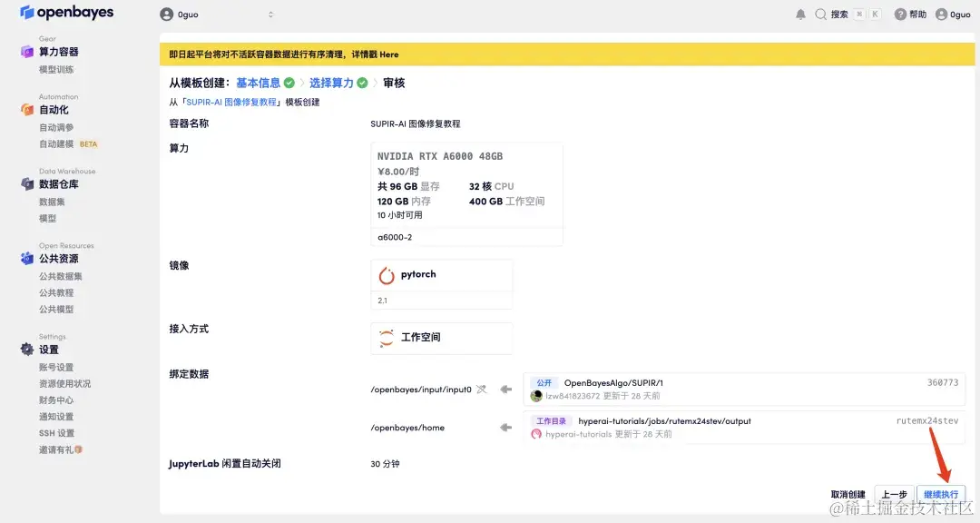Click the 设置 settings gear icon
The height and width of the screenshot is (523, 980).
24,350
